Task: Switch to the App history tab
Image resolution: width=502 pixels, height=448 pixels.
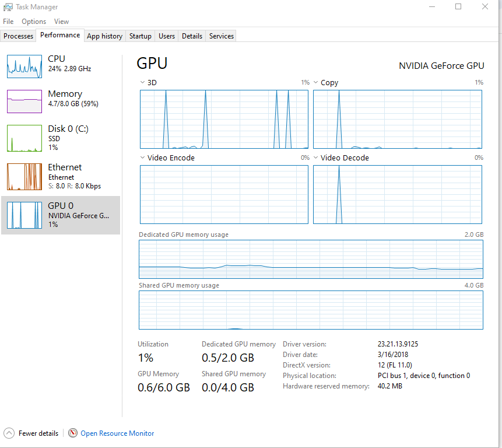Action: pos(104,36)
